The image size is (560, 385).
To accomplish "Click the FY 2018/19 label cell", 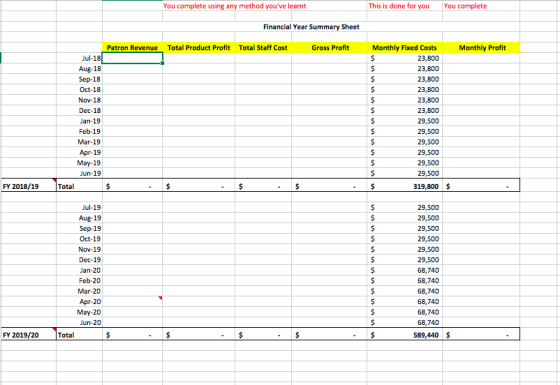I will tap(29, 186).
